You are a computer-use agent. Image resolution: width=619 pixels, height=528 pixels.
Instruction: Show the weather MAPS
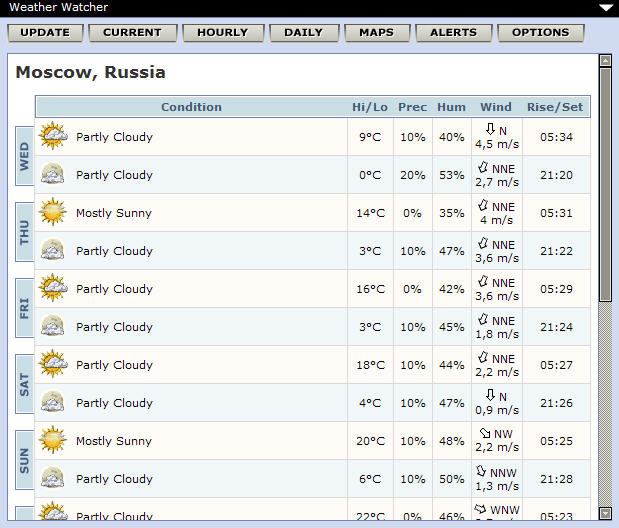point(377,32)
